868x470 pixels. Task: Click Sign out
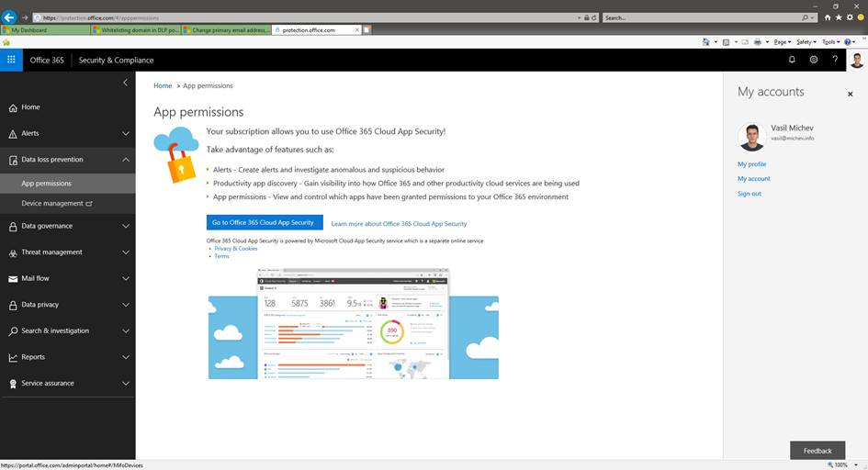(x=749, y=194)
